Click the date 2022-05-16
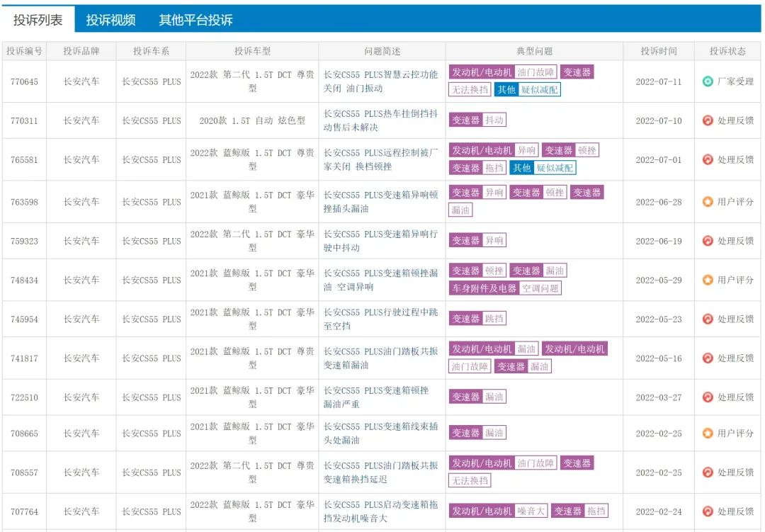Screen dimensions: 765x532 [659, 358]
